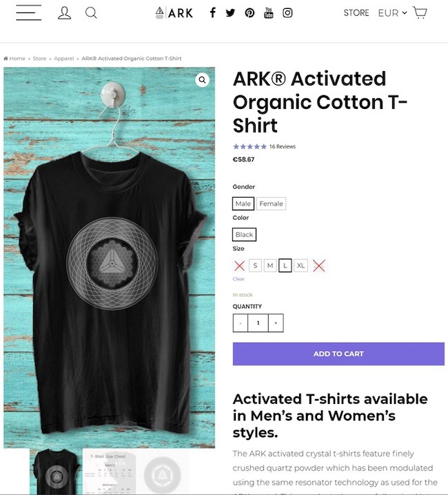Click the ADD TO CART button

(x=338, y=354)
